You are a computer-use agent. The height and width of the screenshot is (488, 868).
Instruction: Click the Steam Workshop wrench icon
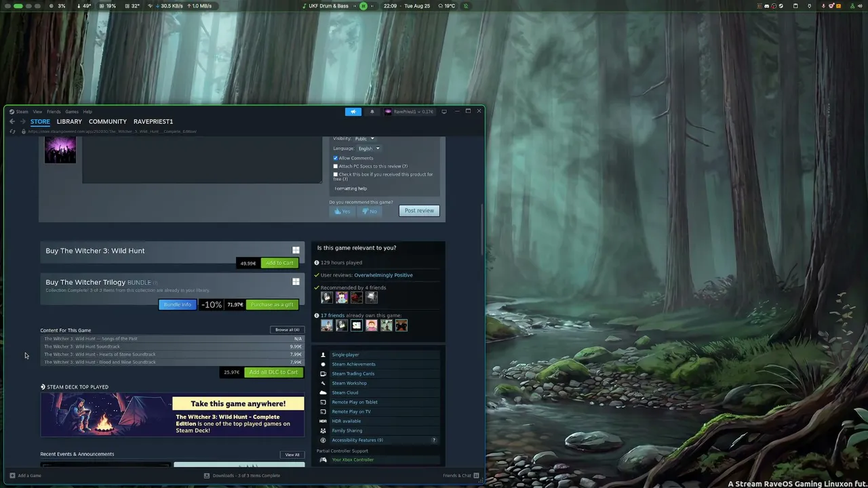[x=323, y=383]
